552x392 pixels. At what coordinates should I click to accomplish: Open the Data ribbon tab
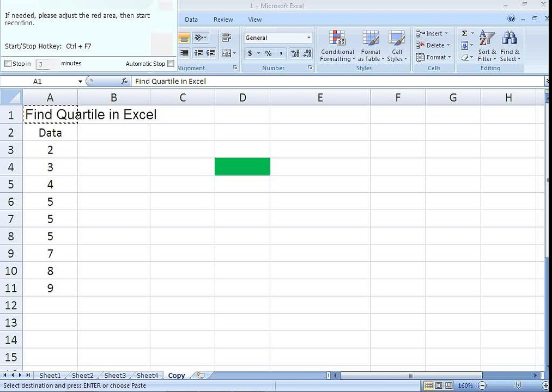pyautogui.click(x=191, y=20)
